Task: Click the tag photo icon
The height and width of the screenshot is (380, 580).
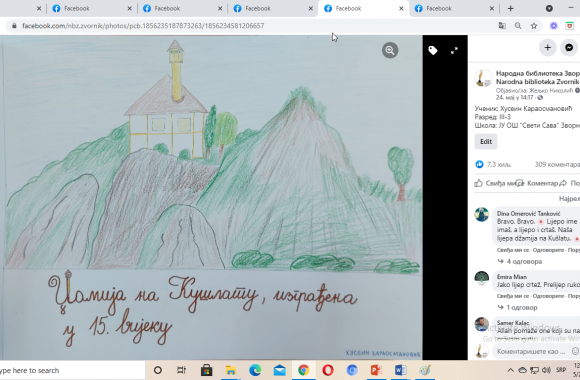Action: tap(433, 50)
